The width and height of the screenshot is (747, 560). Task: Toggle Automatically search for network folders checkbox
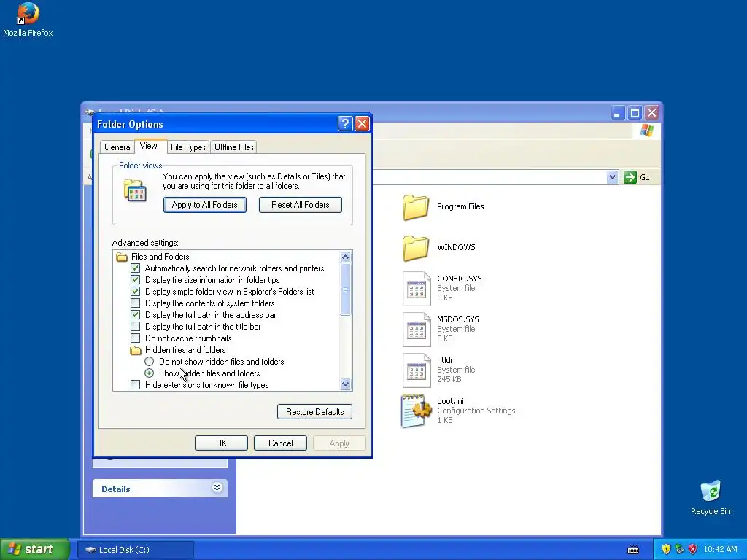[135, 268]
